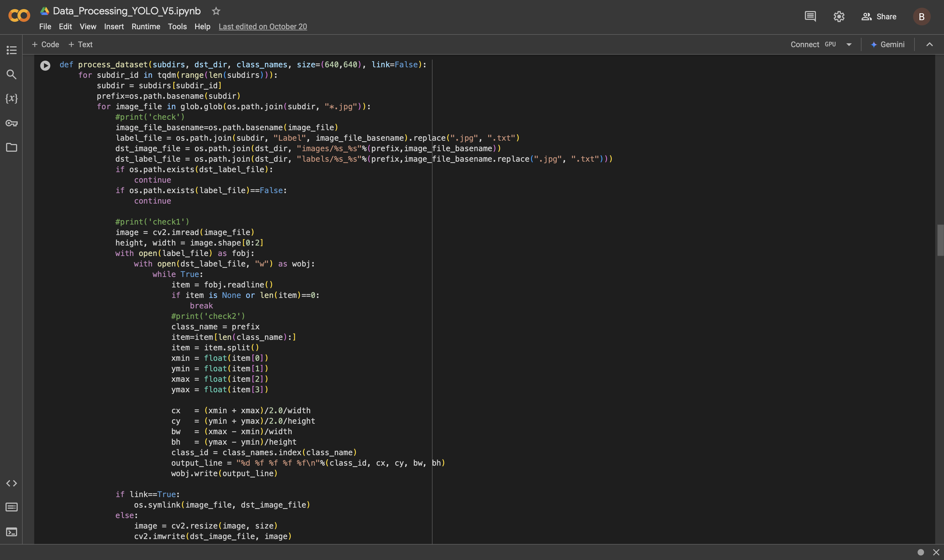Open the Runtime menu
This screenshot has height=560, width=944.
coord(146,26)
